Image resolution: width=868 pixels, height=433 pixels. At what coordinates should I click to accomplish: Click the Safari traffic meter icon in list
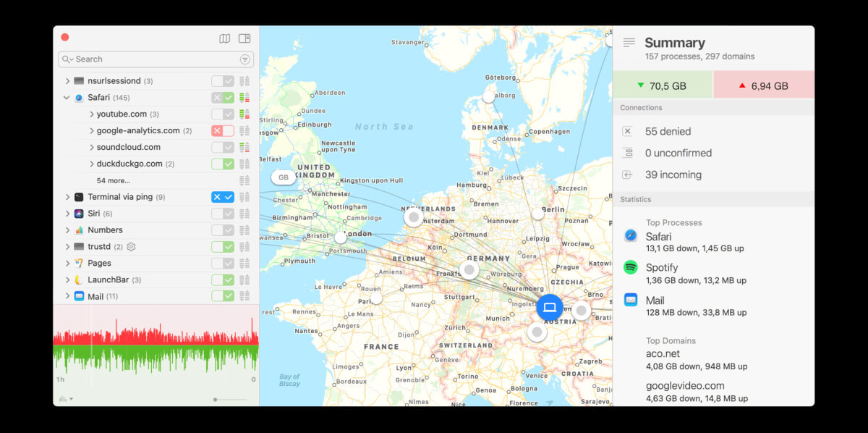coord(244,98)
